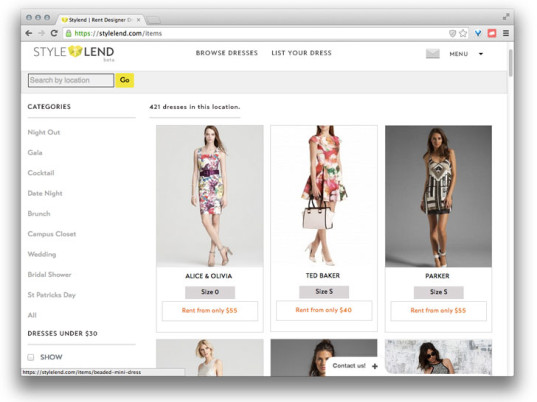Click the shield icon in the address bar

(452, 33)
